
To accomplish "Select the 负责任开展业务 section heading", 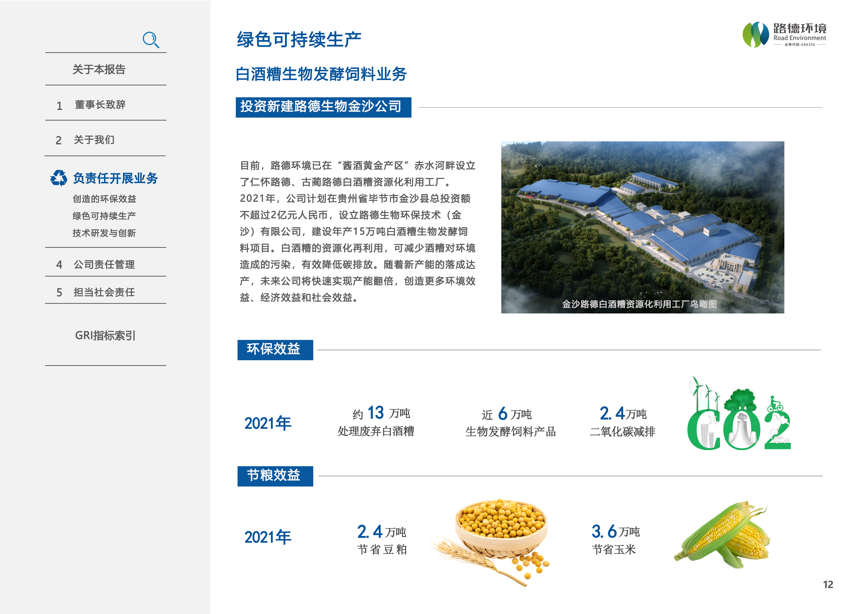I will (x=115, y=178).
